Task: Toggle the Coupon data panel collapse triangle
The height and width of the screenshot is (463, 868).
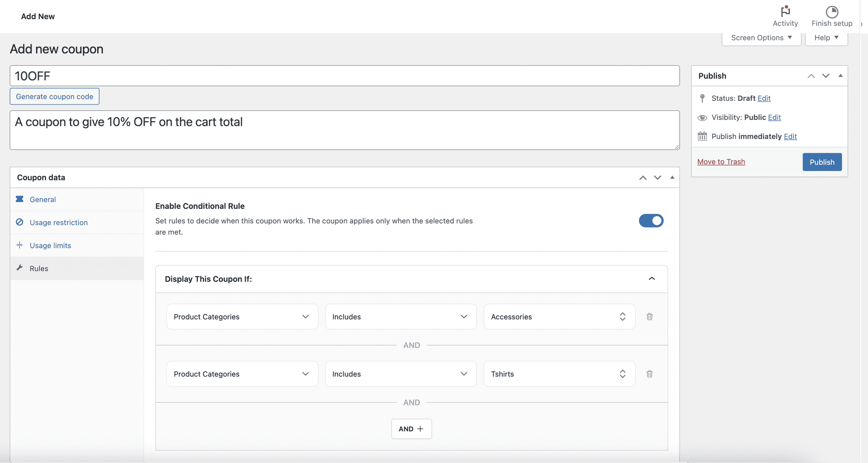Action: (672, 177)
